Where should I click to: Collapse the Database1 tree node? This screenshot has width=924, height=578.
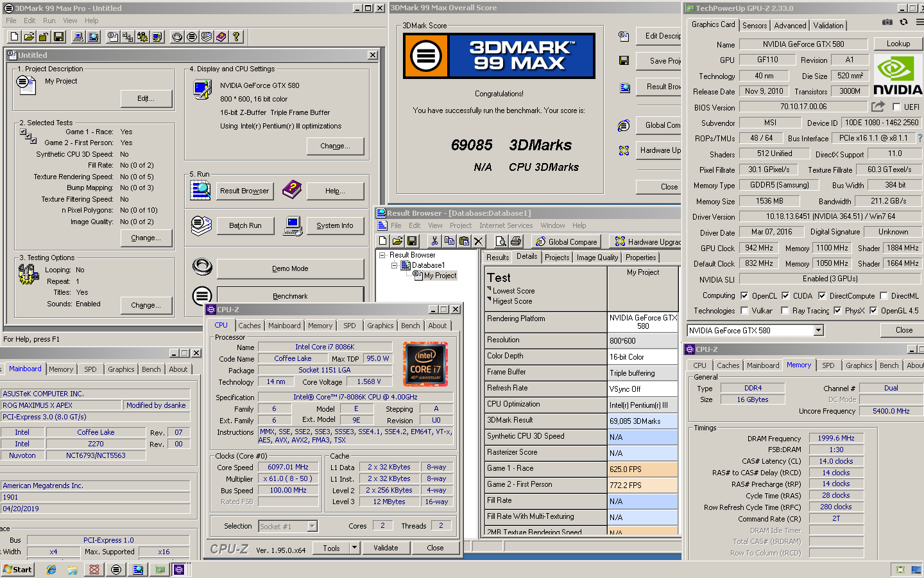[x=394, y=265]
